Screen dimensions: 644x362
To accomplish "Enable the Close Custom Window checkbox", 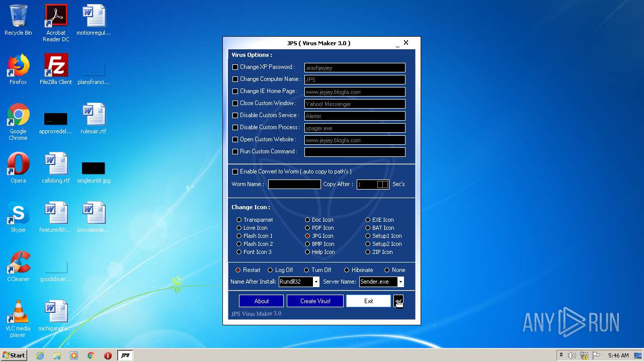I will point(235,103).
